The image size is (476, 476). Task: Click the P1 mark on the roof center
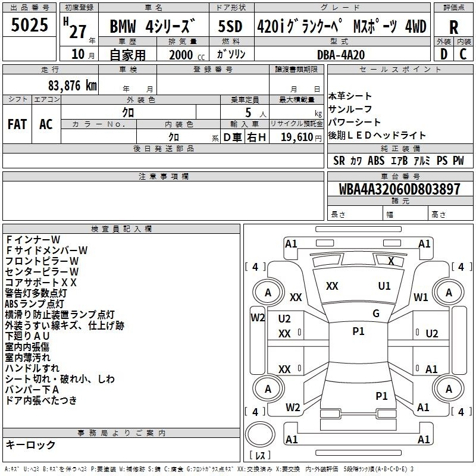(x=358, y=331)
